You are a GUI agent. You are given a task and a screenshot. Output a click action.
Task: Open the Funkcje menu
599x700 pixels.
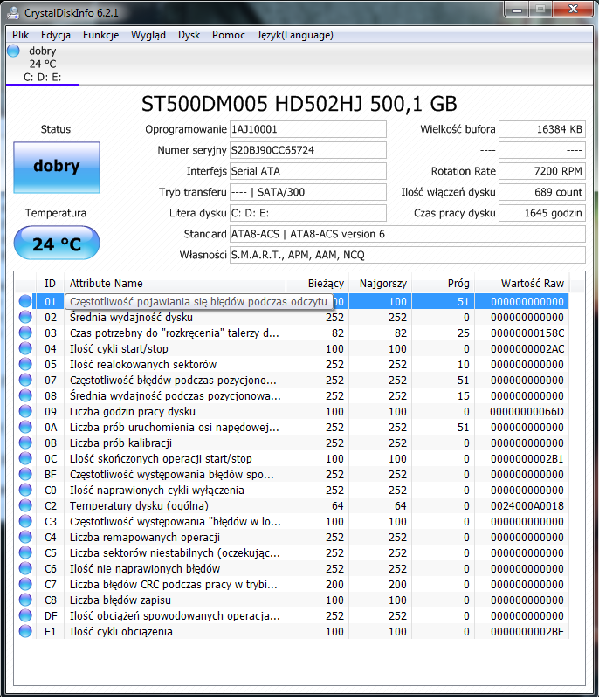[x=100, y=35]
